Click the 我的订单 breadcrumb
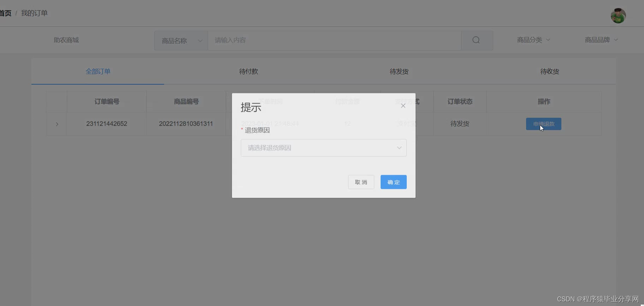The image size is (644, 306). tap(34, 13)
